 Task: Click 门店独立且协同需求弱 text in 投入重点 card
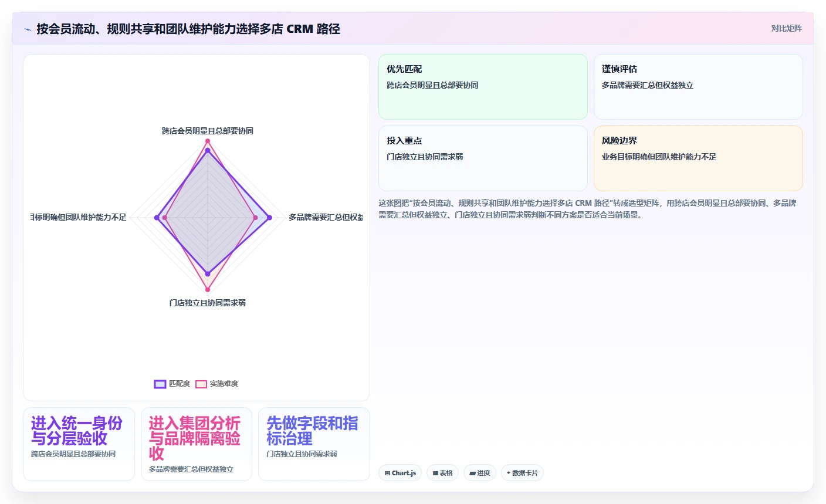click(425, 157)
